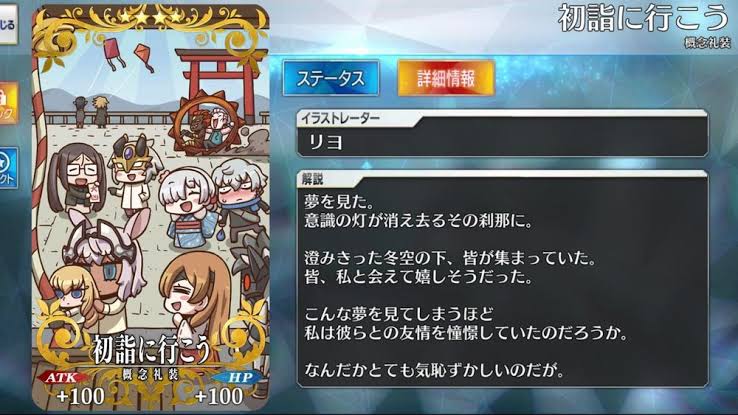738x415 pixels.
Task: Click the gold rarity stars atop card
Action: [x=151, y=17]
